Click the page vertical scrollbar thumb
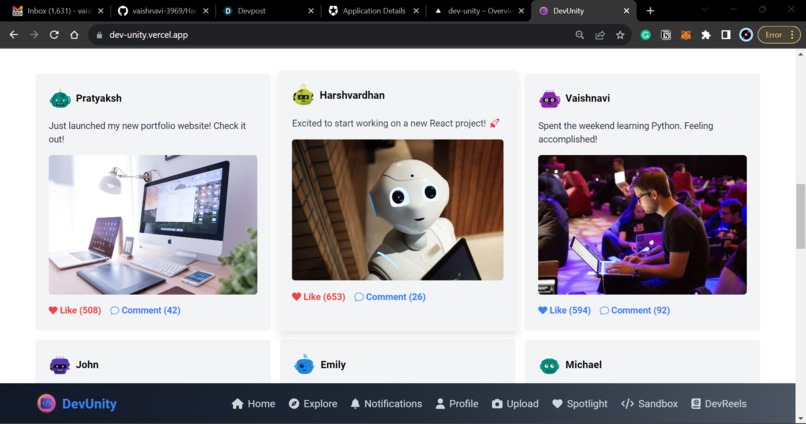This screenshot has height=424, width=806. (800, 215)
